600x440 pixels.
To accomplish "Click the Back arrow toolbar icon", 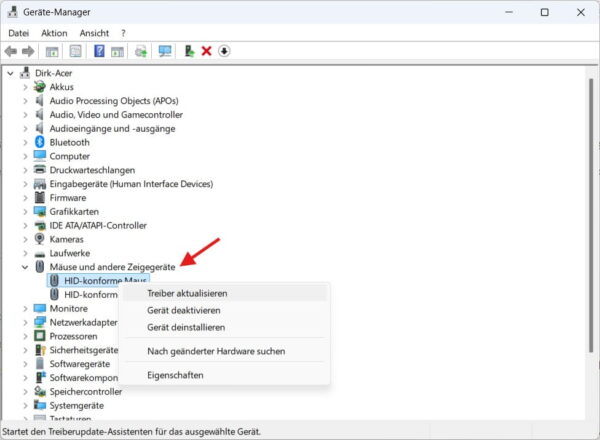I will pos(11,51).
